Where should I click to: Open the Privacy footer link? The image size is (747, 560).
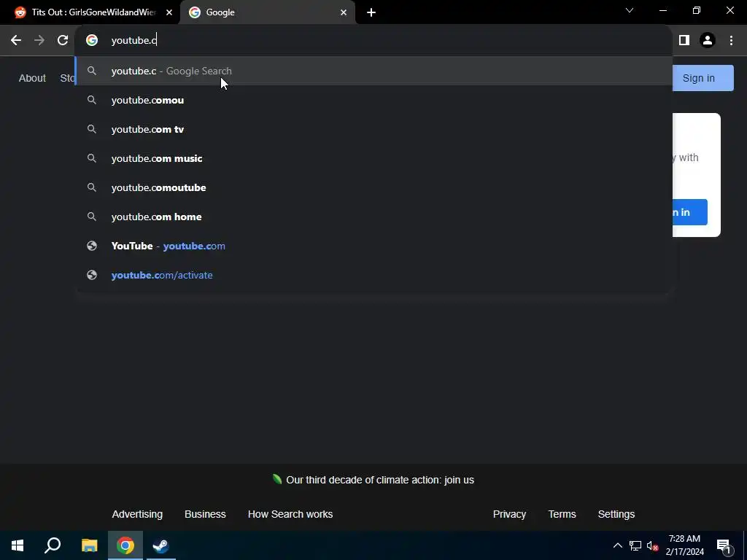point(509,514)
